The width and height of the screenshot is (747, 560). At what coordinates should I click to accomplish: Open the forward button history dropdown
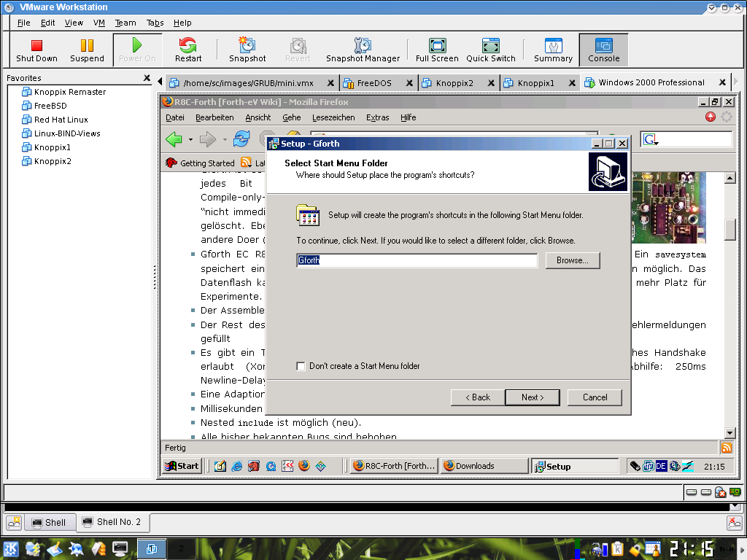point(225,139)
